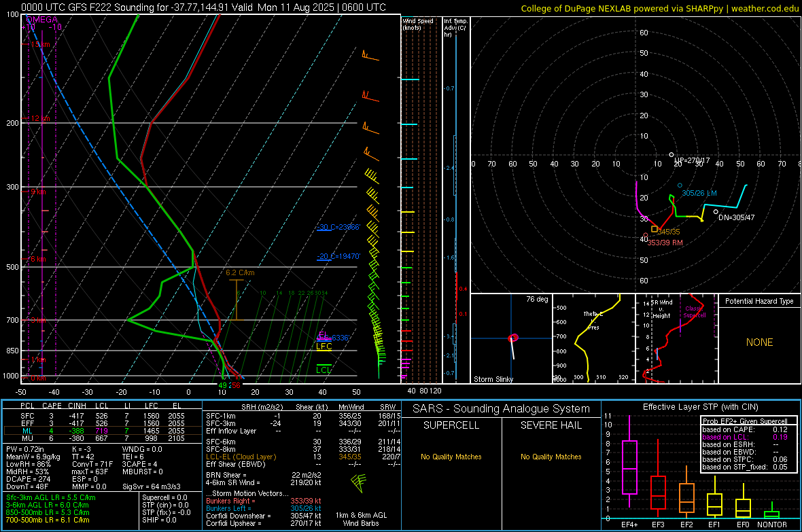This screenshot has width=802, height=532.
Task: Click the 'Classic Supercell' label
Action: pos(695,312)
